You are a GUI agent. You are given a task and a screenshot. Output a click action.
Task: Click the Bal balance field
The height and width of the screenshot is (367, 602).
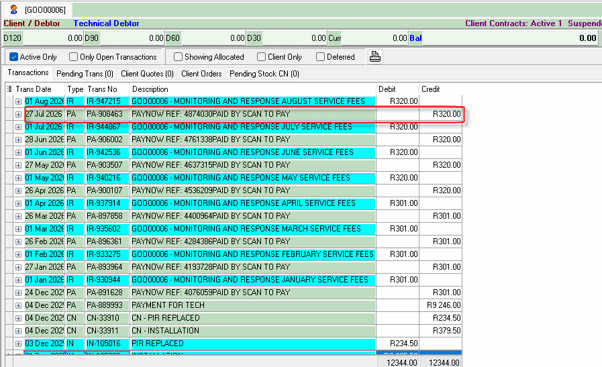[510, 38]
